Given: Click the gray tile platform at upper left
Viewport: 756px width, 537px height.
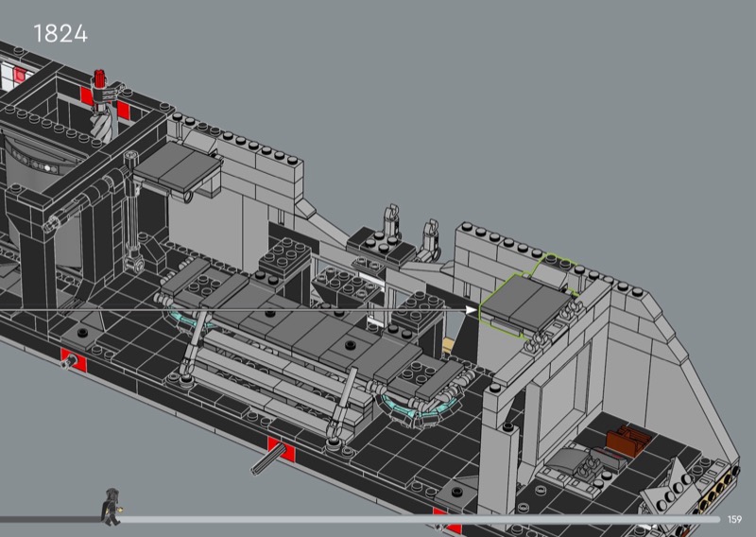Looking at the screenshot, I should coord(177,165).
